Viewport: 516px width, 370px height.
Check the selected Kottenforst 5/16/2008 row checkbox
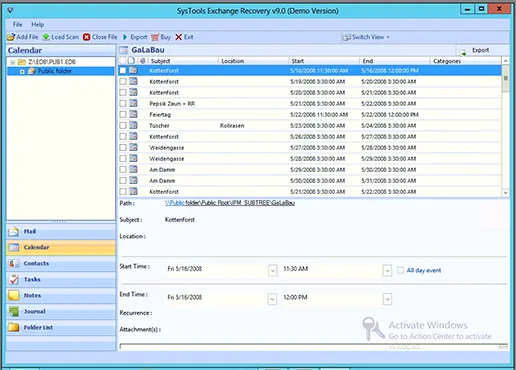pos(123,70)
